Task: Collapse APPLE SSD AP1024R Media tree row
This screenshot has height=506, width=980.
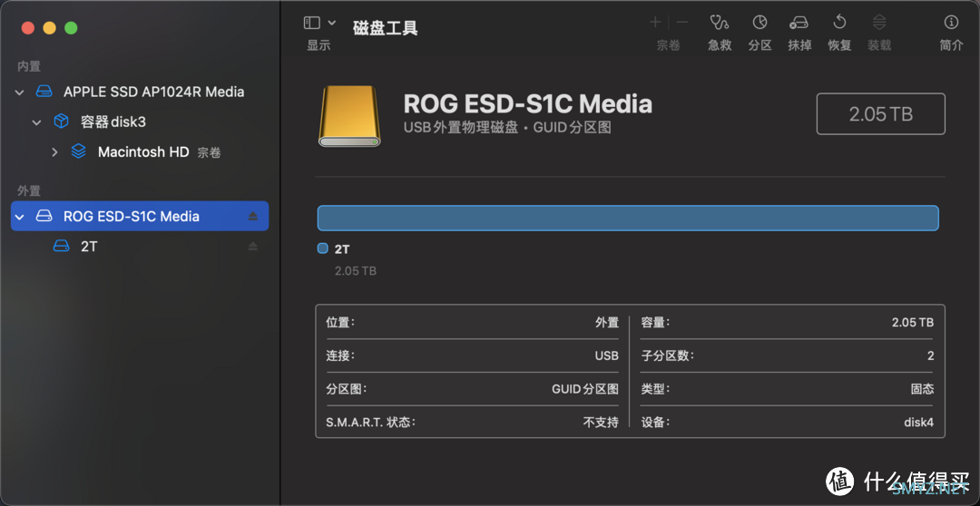Action: pyautogui.click(x=19, y=92)
